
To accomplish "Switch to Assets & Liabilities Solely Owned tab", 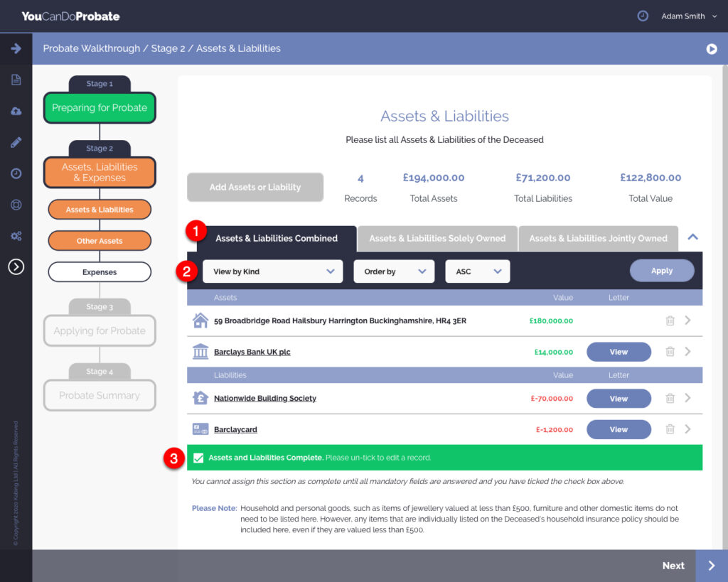I will point(437,239).
